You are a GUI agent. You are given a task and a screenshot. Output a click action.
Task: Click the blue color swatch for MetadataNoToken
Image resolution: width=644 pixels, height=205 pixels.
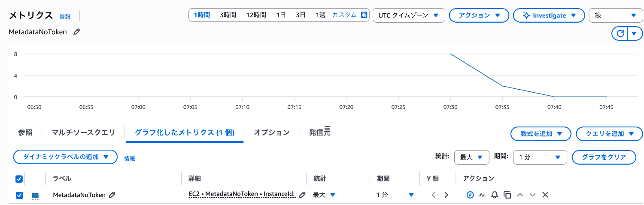coord(35,196)
